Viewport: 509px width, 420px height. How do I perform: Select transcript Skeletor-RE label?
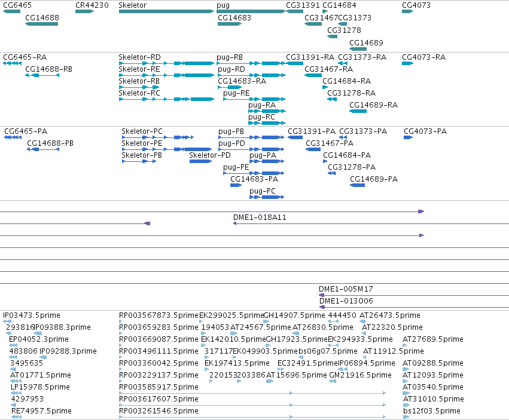click(139, 69)
